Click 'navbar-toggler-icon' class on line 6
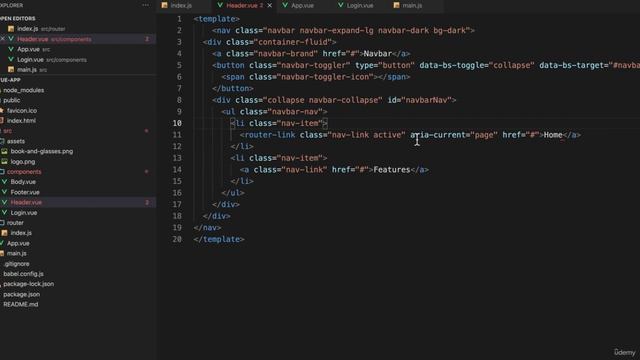 pos(325,77)
